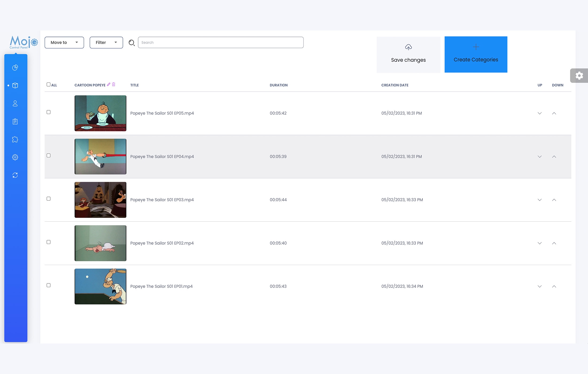Open the right-edge settings gear panel
Image resolution: width=588 pixels, height=374 pixels.
pos(579,76)
